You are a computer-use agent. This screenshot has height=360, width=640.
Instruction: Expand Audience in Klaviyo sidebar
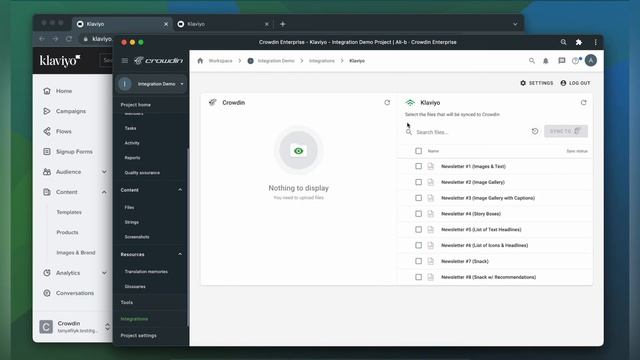(x=104, y=172)
